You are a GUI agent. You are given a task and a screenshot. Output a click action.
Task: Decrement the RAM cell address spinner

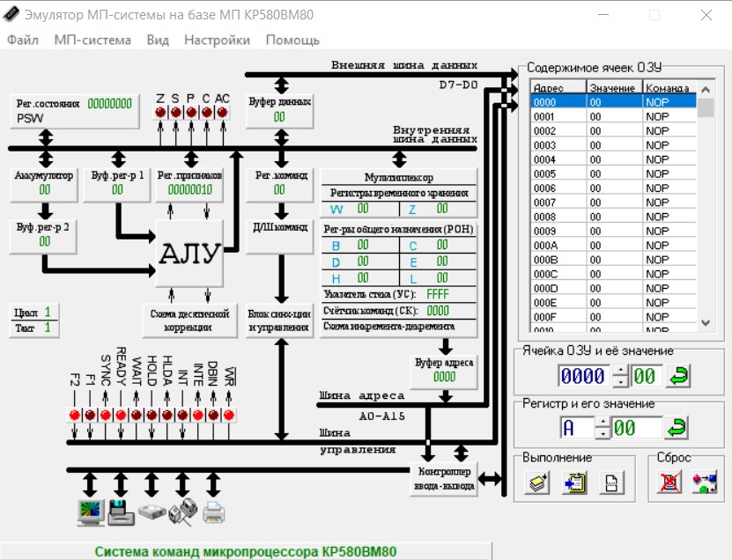[x=620, y=381]
